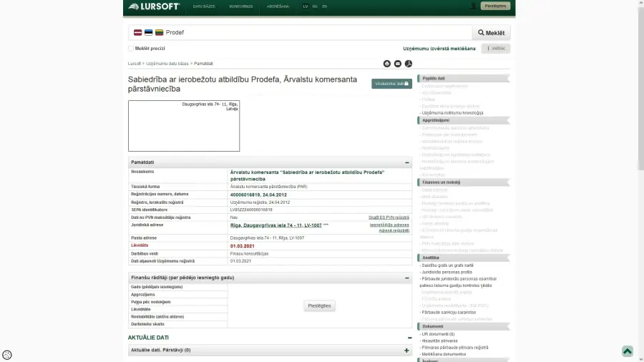Click the send by email icon
Image resolution: width=644 pixels, height=362 pixels.
[398, 64]
